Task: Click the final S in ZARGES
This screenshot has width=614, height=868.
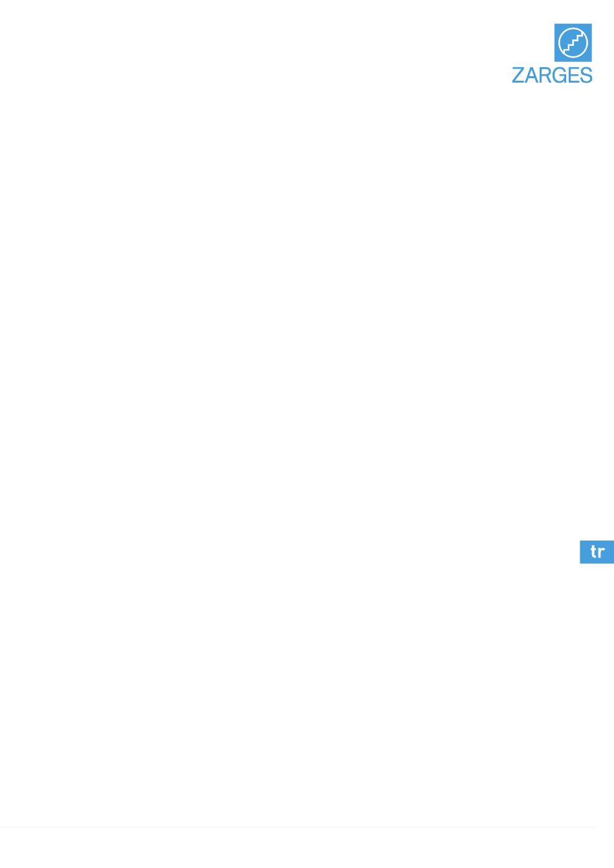Action: (x=586, y=76)
